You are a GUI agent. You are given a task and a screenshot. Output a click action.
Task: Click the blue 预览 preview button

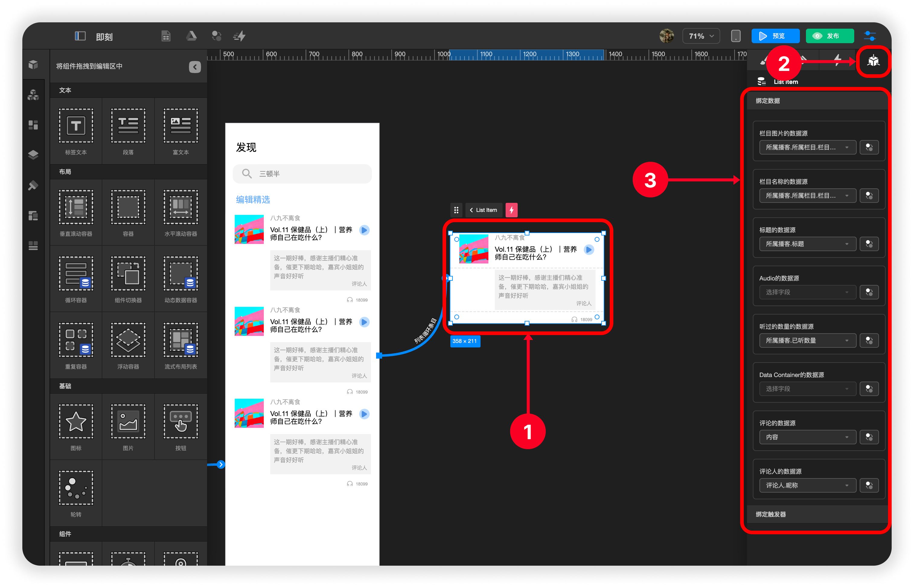click(775, 36)
